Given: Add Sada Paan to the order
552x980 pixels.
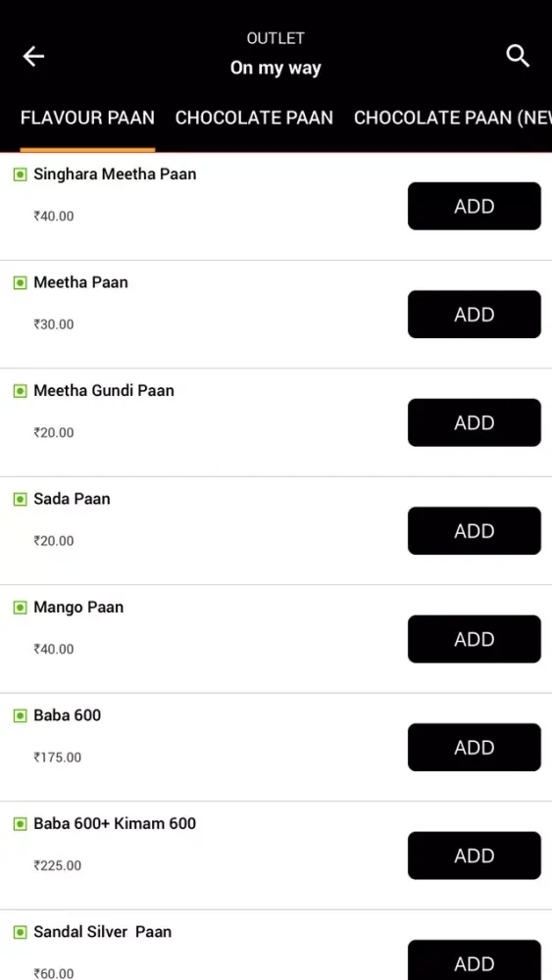Looking at the screenshot, I should (x=475, y=530).
